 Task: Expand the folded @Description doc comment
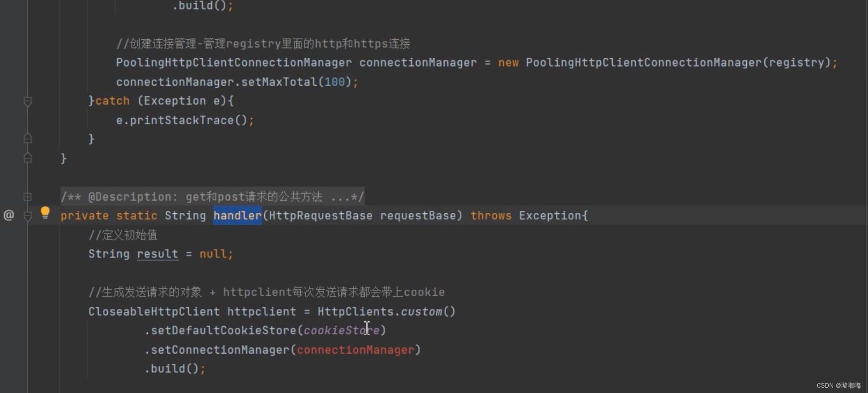click(x=27, y=196)
